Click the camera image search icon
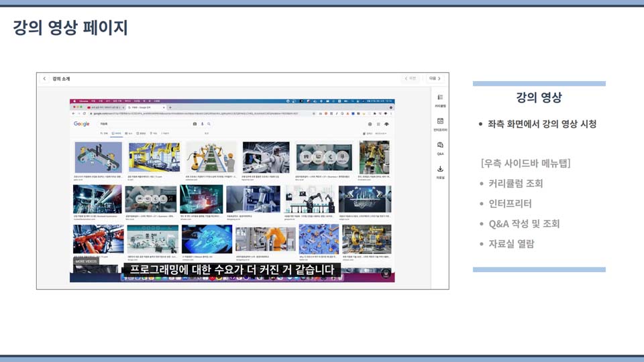 (x=195, y=124)
